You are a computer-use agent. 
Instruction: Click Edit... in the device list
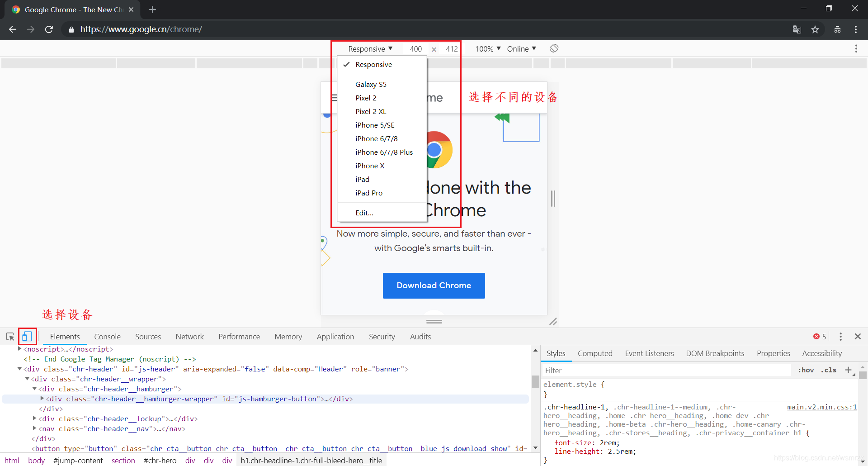[382, 213]
